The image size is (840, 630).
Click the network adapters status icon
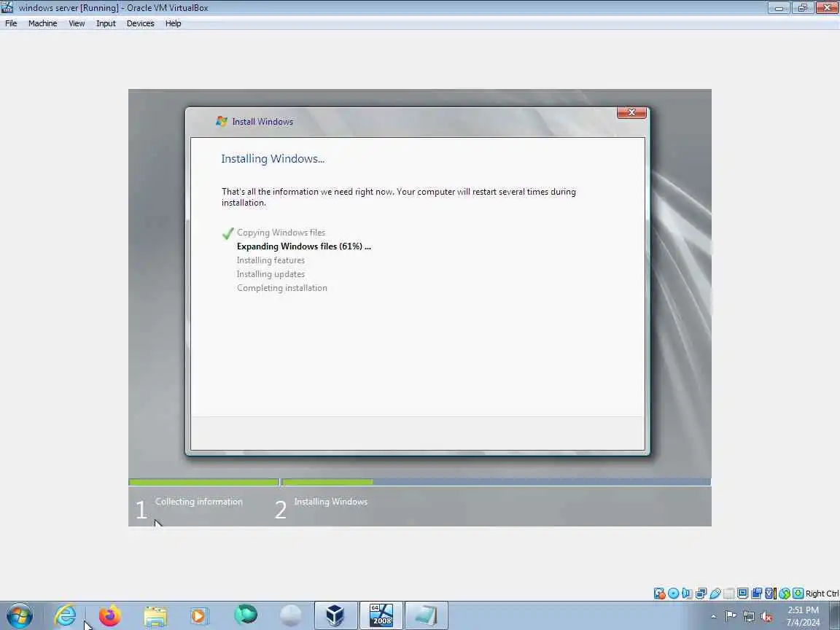point(701,593)
